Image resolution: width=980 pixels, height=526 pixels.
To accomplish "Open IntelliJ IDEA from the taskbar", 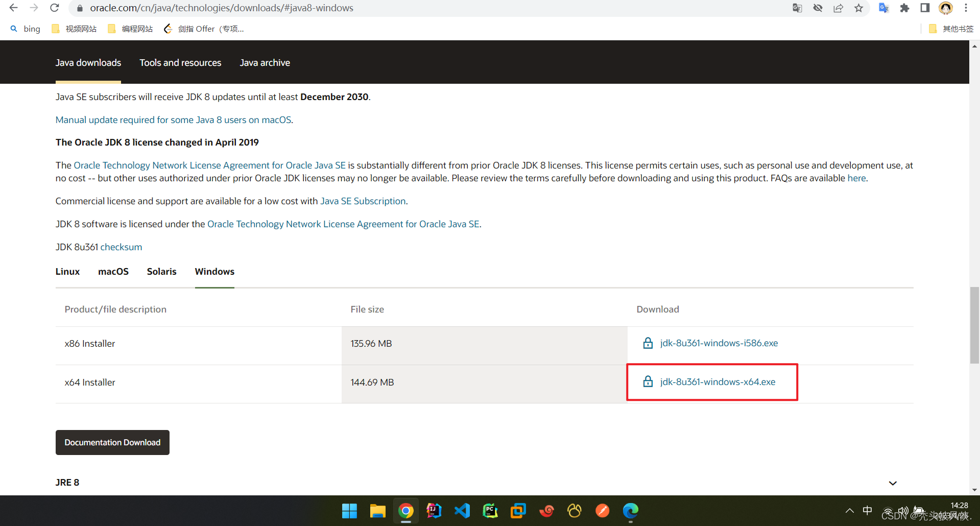I will click(x=434, y=511).
